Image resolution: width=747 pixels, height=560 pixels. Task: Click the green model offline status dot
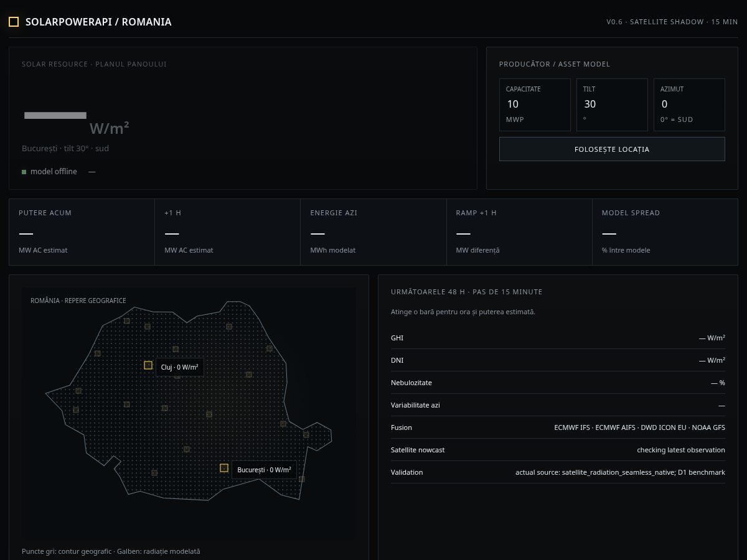[24, 172]
